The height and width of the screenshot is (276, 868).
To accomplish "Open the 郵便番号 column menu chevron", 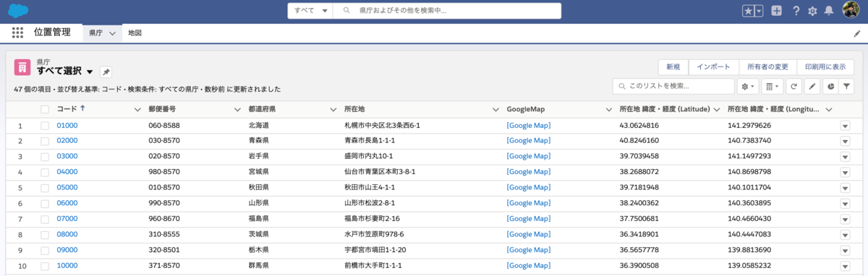I will click(x=237, y=109).
